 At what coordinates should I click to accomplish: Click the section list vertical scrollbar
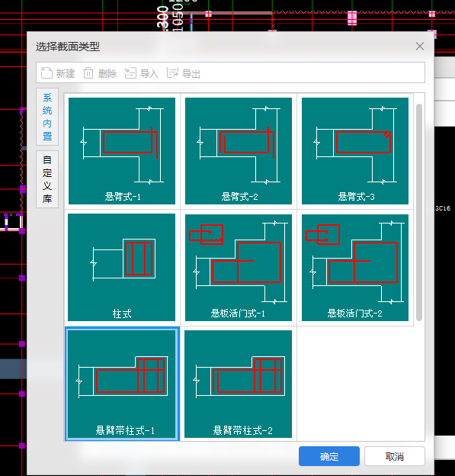click(419, 212)
